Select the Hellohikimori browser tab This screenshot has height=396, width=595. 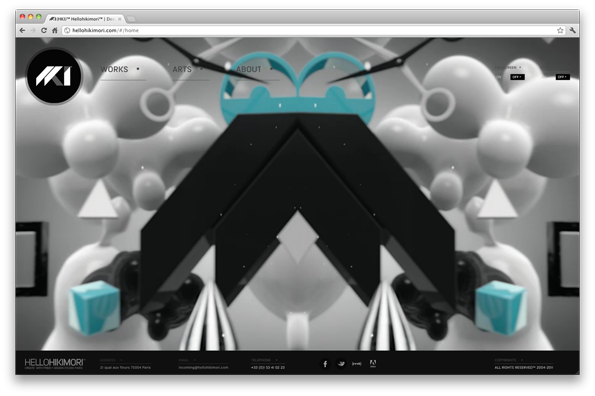85,19
